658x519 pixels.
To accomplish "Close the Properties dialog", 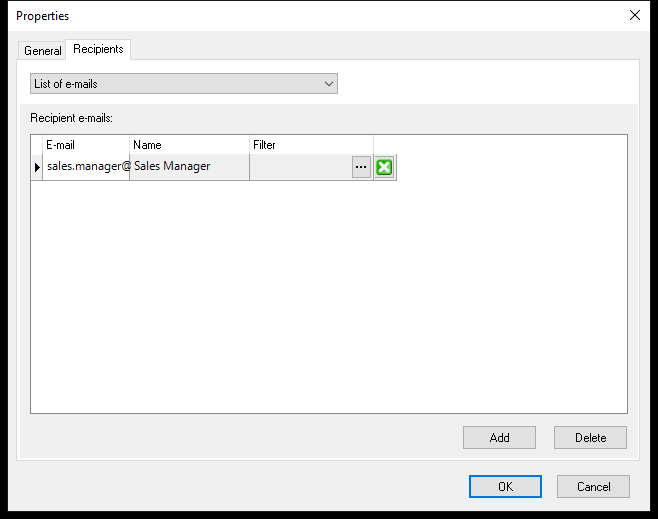I will click(x=634, y=16).
